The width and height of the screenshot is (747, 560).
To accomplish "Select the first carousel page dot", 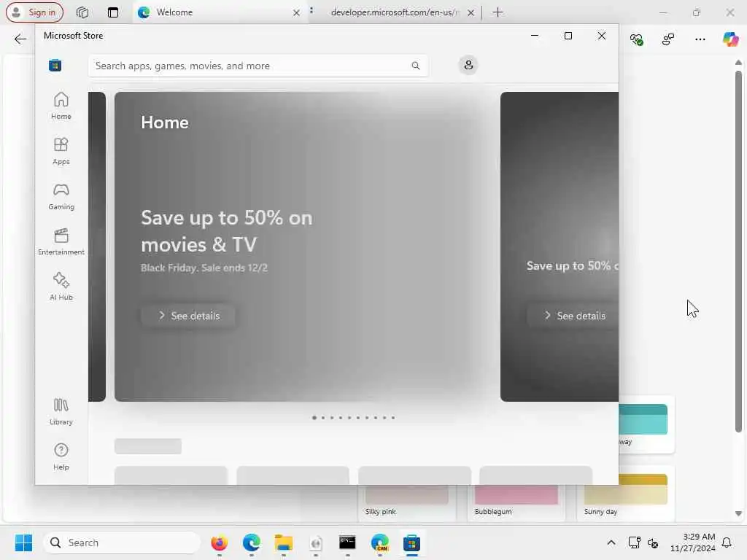I will click(x=314, y=418).
